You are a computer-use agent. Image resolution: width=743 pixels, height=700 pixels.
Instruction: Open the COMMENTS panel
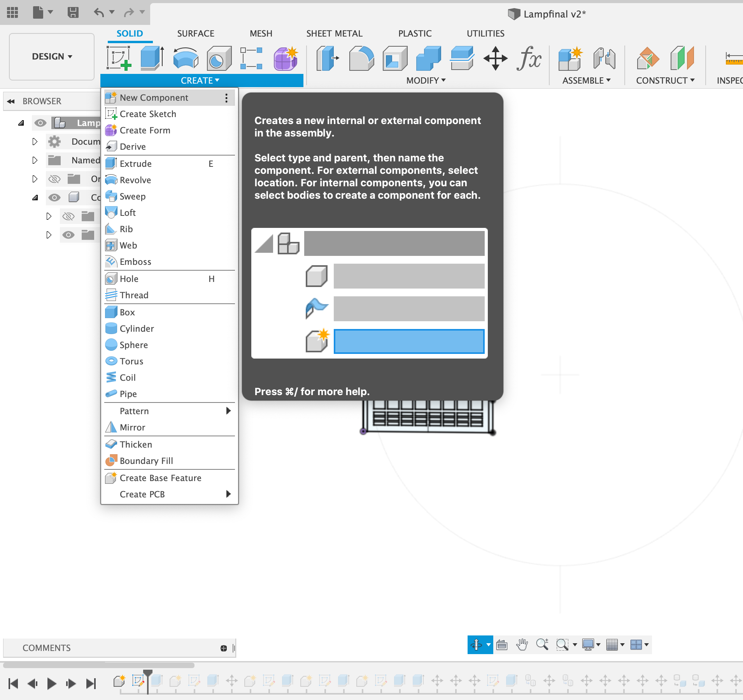[46, 647]
